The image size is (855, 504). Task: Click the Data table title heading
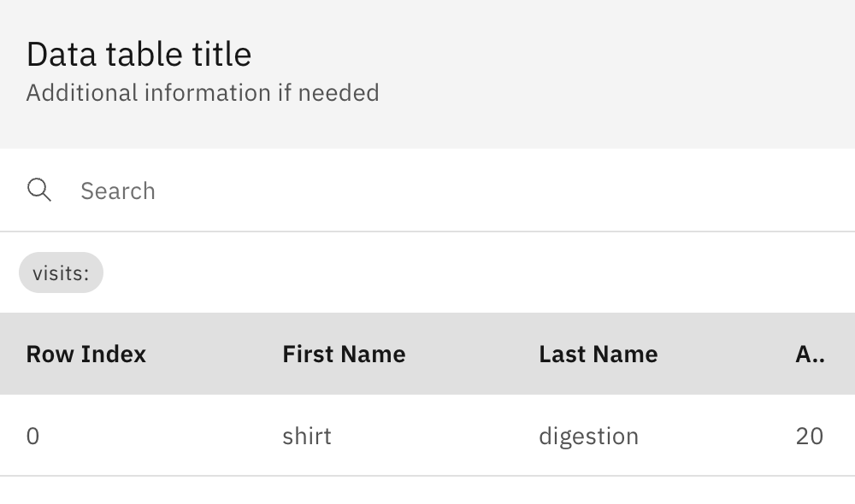pyautogui.click(x=139, y=53)
